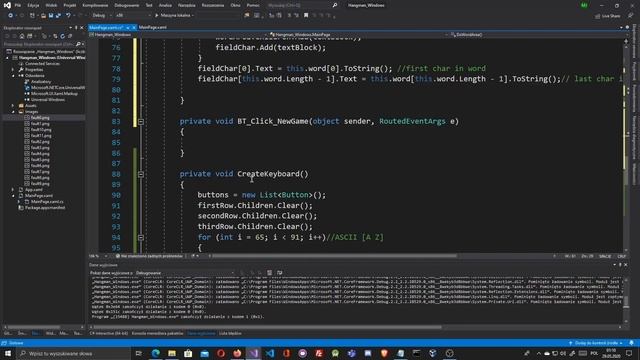Click the purple Visual Studio taskbar icon

click(253, 353)
